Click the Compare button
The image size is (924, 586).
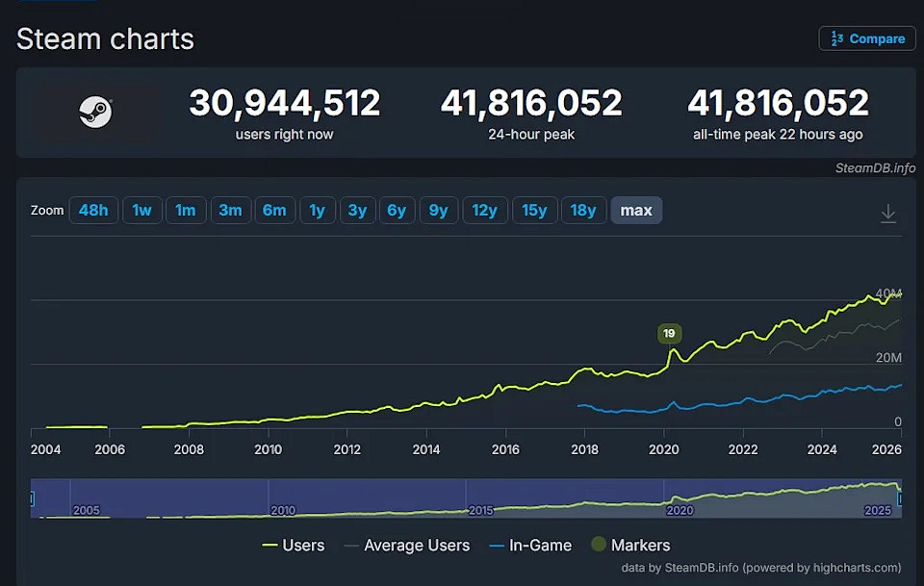click(866, 38)
